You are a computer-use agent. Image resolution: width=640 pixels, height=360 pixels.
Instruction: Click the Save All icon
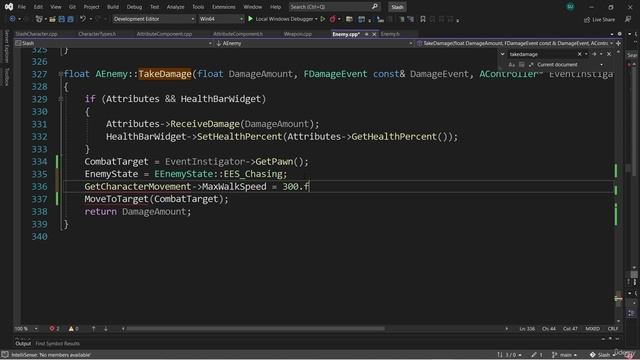click(x=70, y=19)
